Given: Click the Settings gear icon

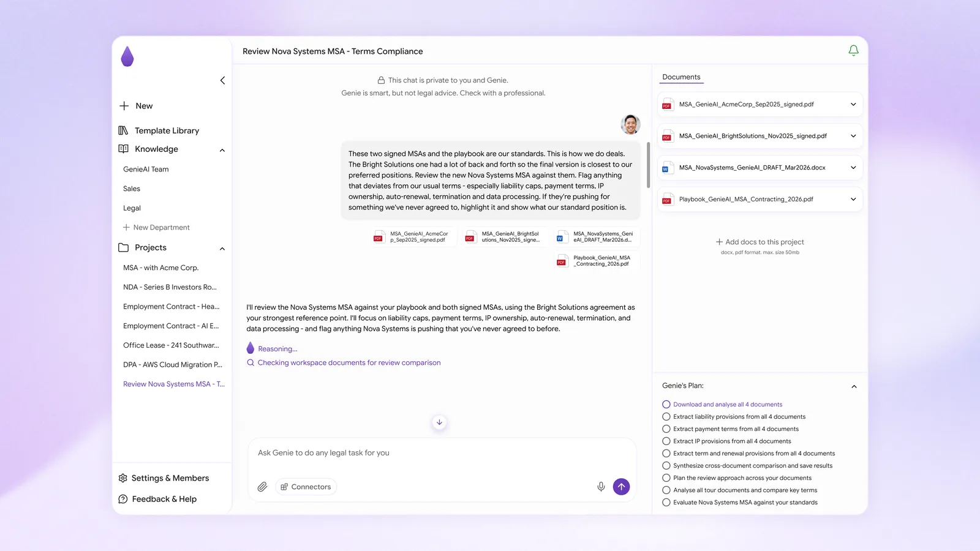Looking at the screenshot, I should click(123, 478).
